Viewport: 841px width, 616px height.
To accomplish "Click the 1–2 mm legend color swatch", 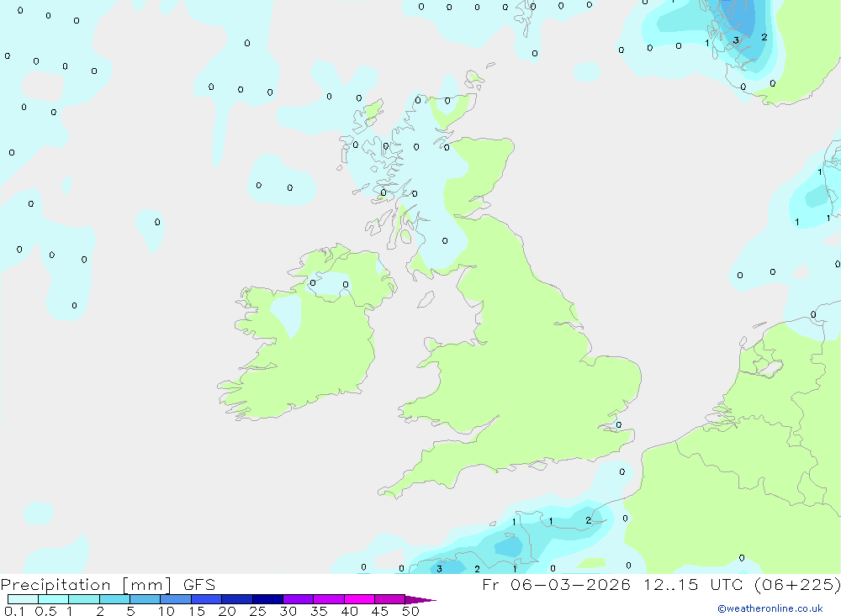I will 83,599.
